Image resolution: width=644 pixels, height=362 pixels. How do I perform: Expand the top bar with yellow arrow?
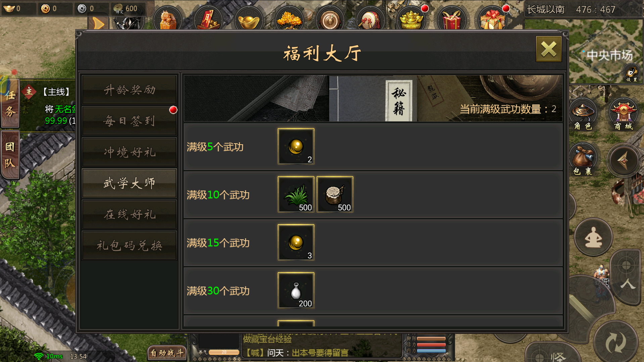[98, 23]
